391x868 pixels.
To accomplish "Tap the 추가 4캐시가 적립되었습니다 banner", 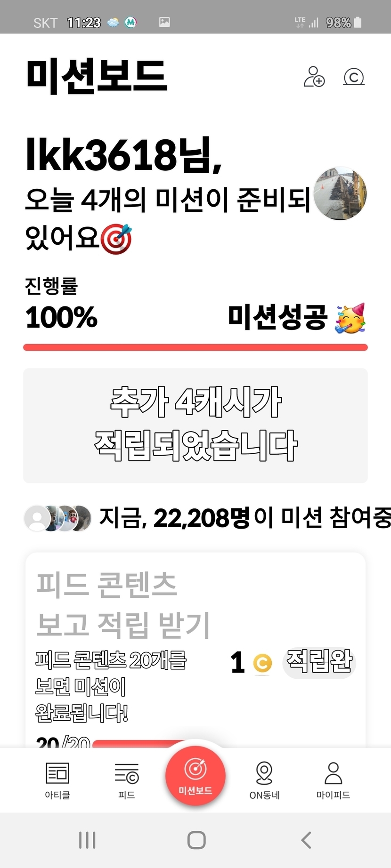I will click(x=195, y=425).
